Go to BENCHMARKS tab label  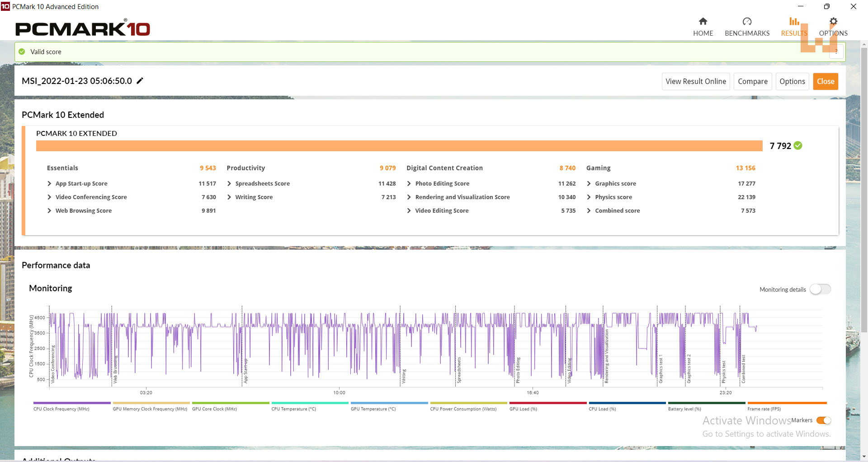click(x=747, y=33)
